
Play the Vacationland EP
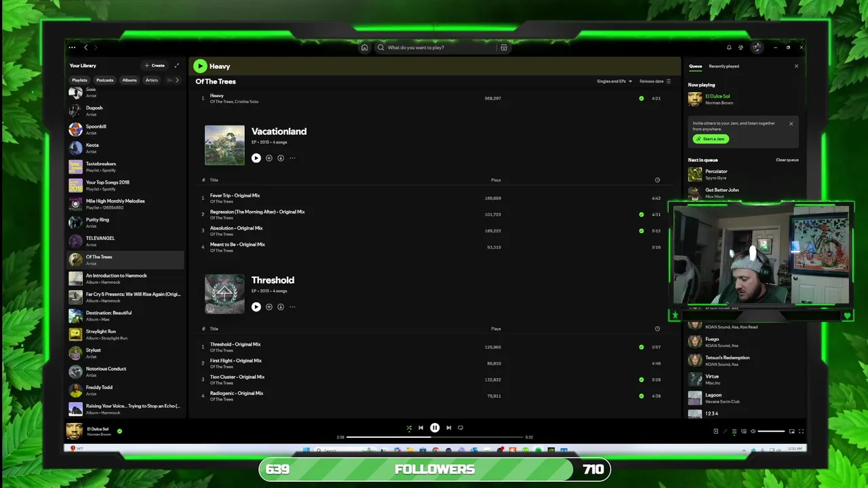pyautogui.click(x=256, y=158)
